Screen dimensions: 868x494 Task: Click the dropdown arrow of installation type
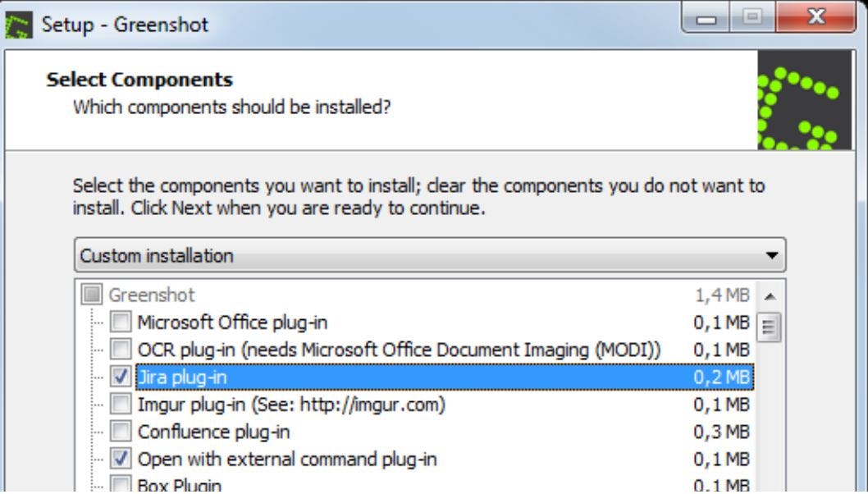pos(772,256)
